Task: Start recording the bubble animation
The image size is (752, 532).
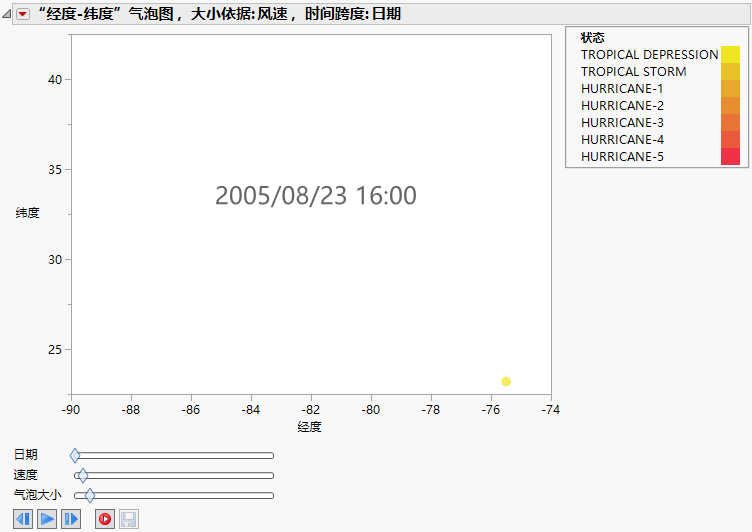Action: click(105, 519)
